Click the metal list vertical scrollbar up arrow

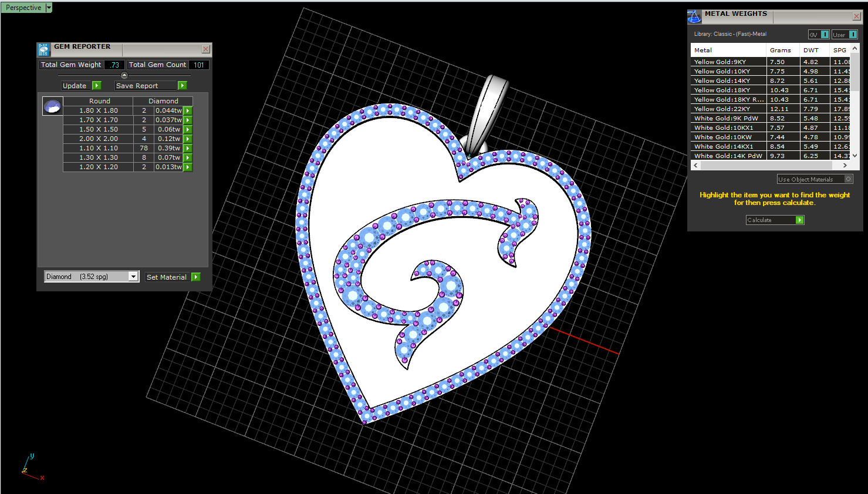855,48
